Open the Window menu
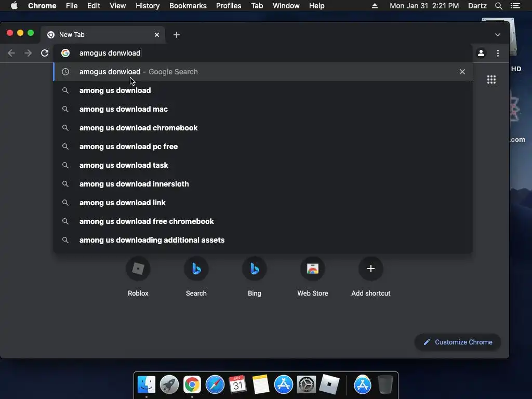This screenshot has width=532, height=399. pyautogui.click(x=286, y=6)
